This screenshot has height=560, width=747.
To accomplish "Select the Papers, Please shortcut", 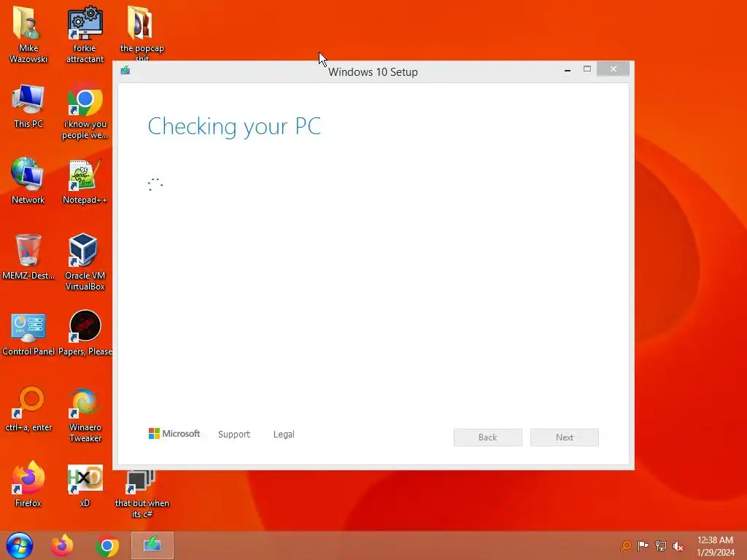I will pyautogui.click(x=85, y=333).
